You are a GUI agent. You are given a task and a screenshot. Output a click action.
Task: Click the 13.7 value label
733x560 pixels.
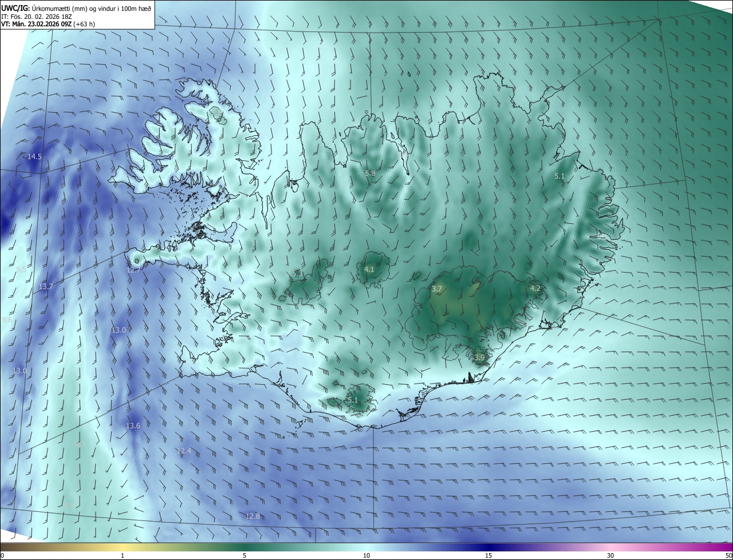click(46, 286)
